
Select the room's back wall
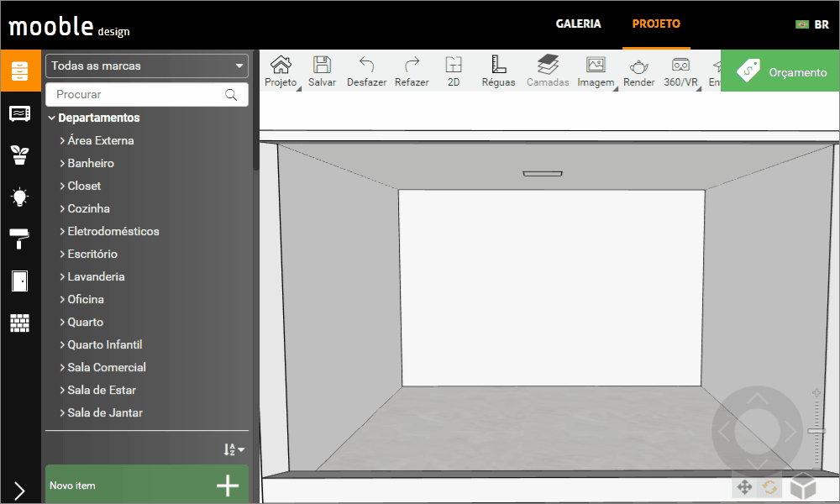pos(551,287)
